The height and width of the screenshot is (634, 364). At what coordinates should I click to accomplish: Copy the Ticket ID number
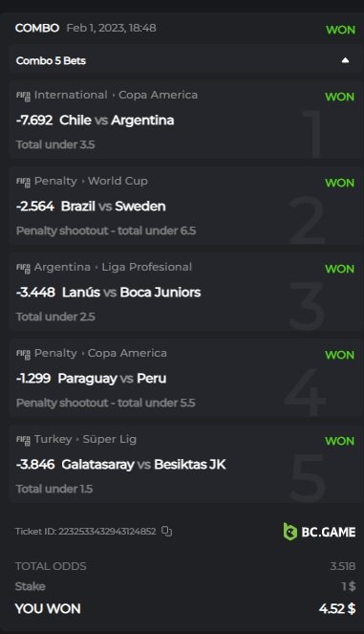point(166,531)
